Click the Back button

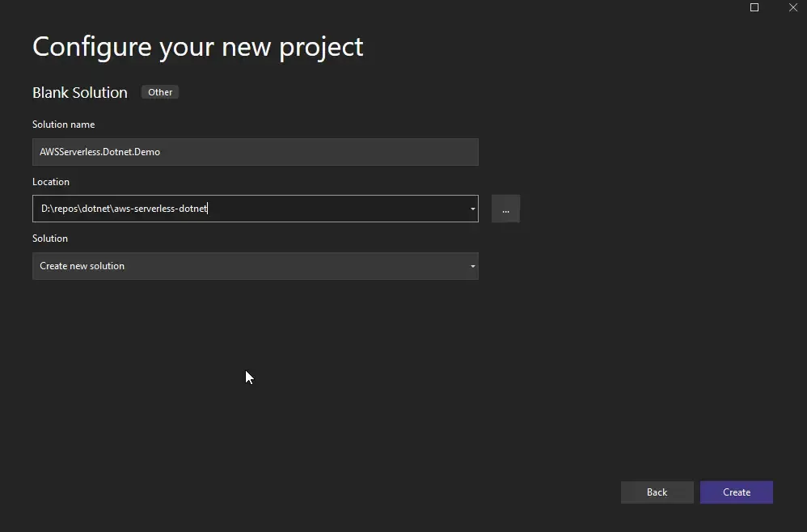click(657, 492)
